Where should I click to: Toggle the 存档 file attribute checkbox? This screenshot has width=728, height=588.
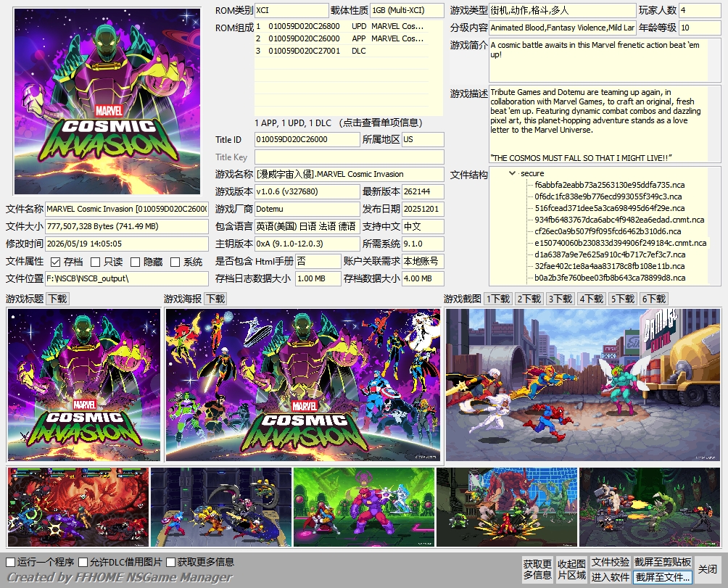pos(56,262)
